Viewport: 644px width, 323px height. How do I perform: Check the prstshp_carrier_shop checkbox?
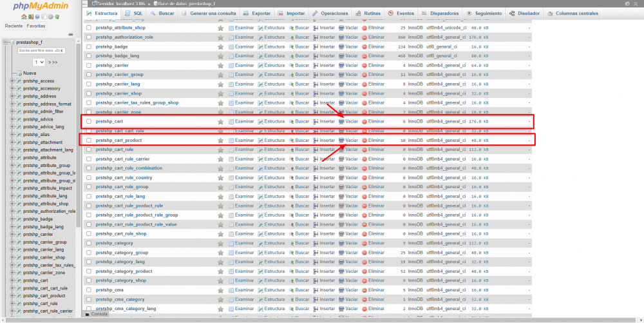coord(89,93)
